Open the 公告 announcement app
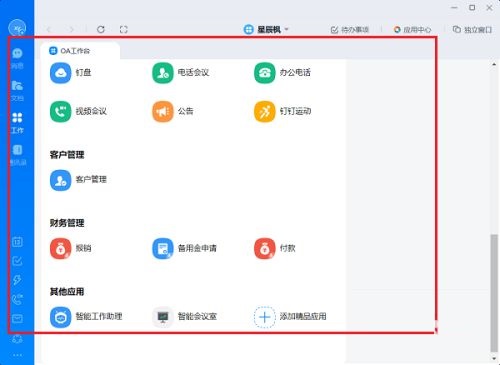Screen dimensions: 500x365 pyautogui.click(x=163, y=111)
